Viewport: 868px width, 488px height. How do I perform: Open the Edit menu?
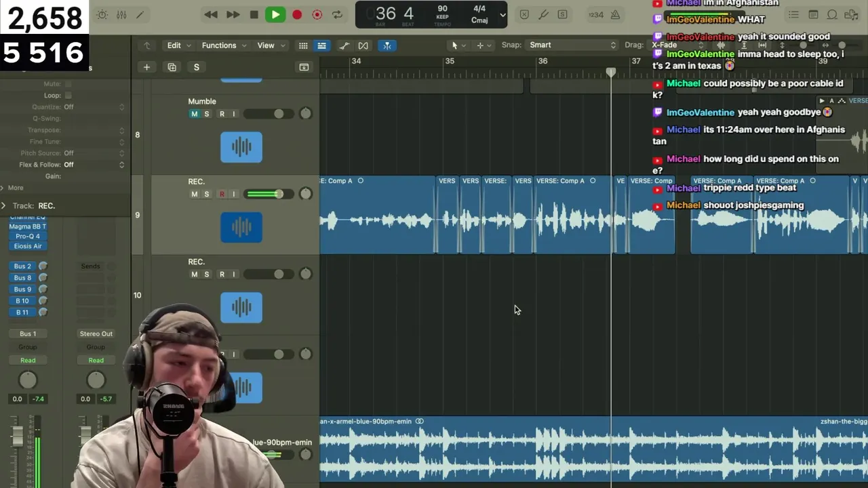tap(179, 45)
